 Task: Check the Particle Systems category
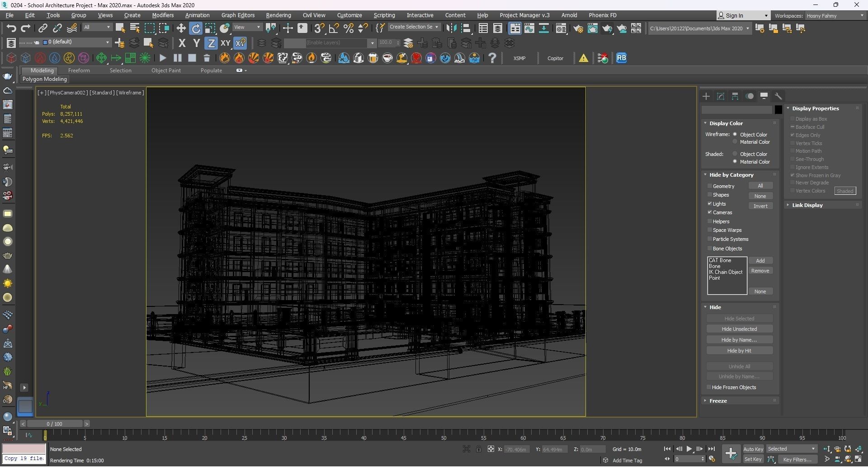point(710,239)
